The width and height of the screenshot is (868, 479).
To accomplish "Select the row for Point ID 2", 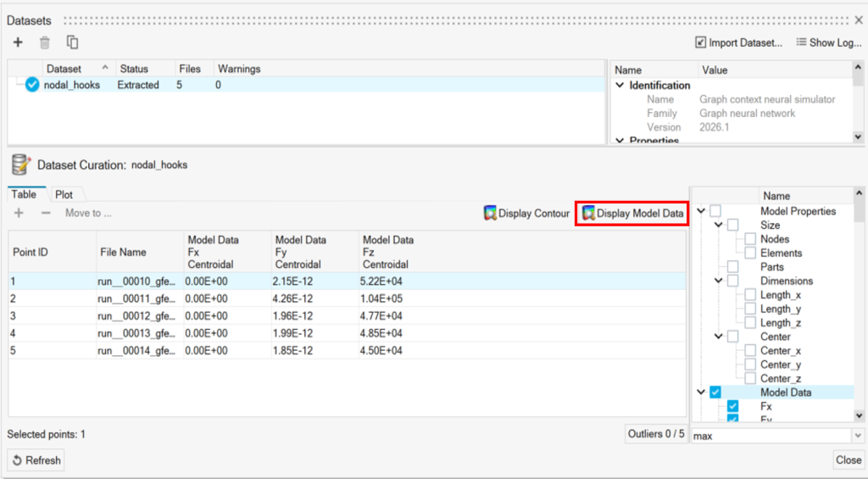I will click(347, 298).
